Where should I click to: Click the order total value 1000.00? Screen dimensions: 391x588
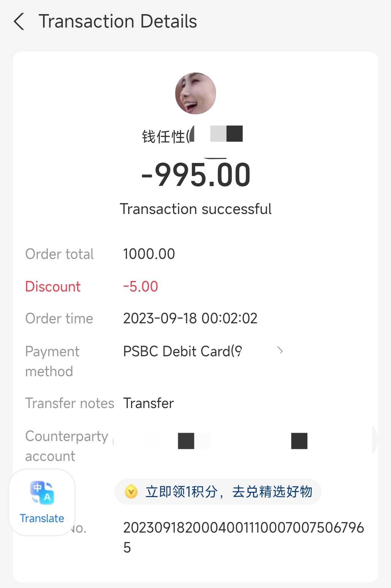tap(149, 254)
